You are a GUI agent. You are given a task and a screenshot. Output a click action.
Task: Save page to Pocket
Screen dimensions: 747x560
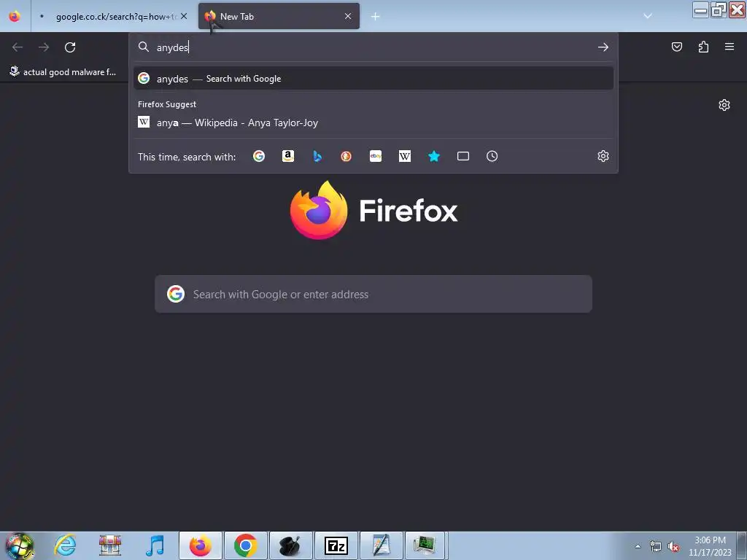[677, 47]
